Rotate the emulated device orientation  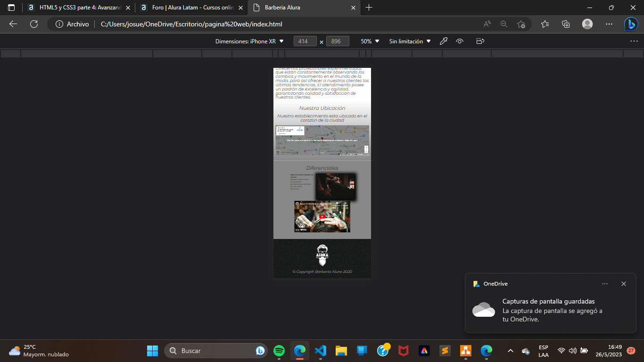tap(480, 41)
